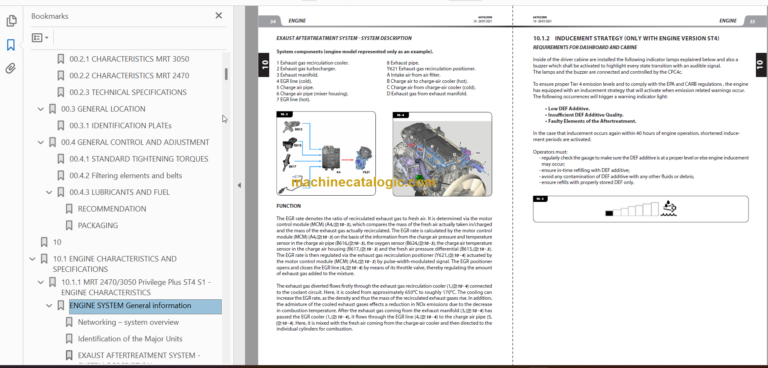Screen dimensions: 768x368
Task: Select the 00.3 GENERAL LOCATION bookmark
Action: click(x=103, y=109)
